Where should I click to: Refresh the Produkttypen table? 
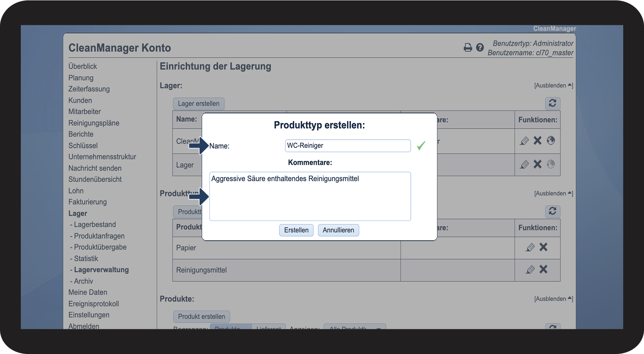tap(553, 211)
